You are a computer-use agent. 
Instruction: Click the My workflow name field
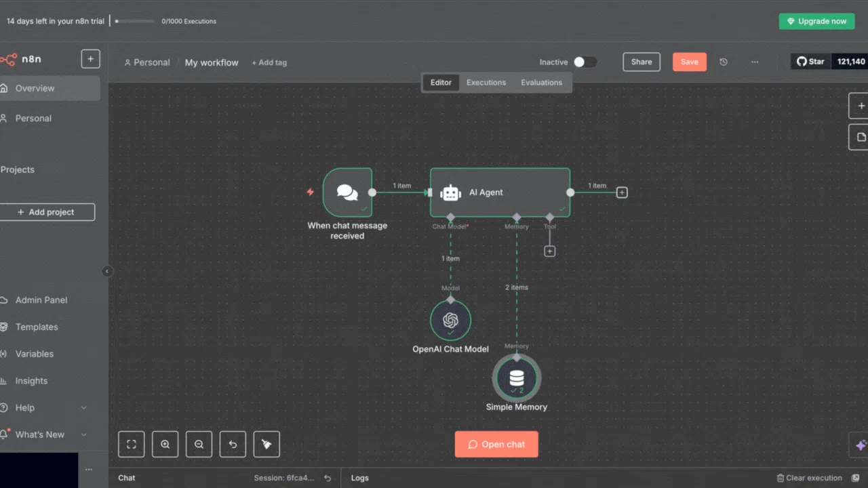coord(212,62)
